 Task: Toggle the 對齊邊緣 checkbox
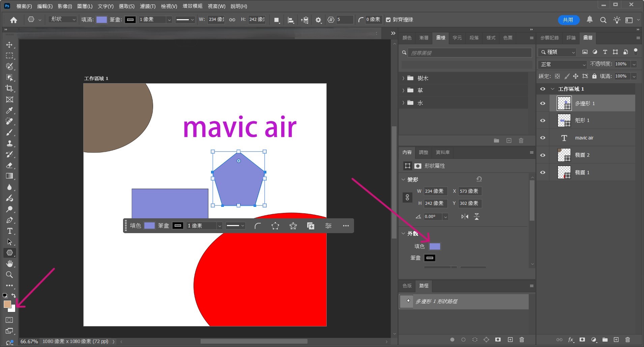[x=388, y=20]
